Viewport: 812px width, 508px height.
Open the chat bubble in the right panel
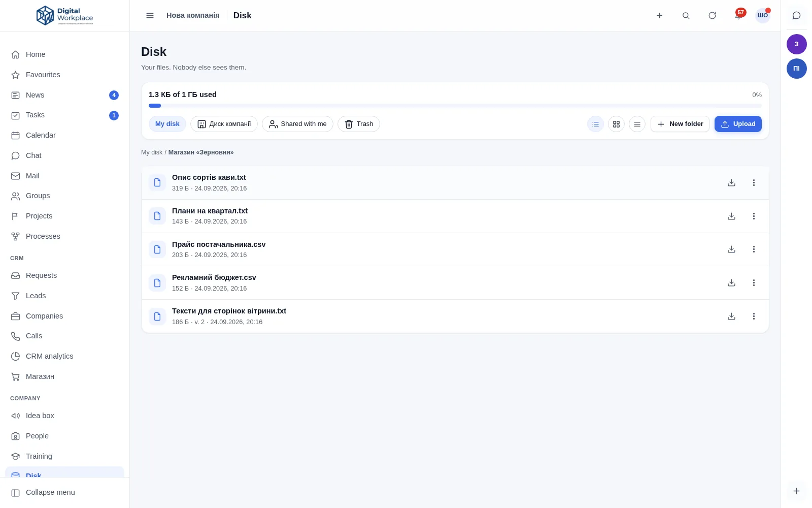tap(796, 16)
